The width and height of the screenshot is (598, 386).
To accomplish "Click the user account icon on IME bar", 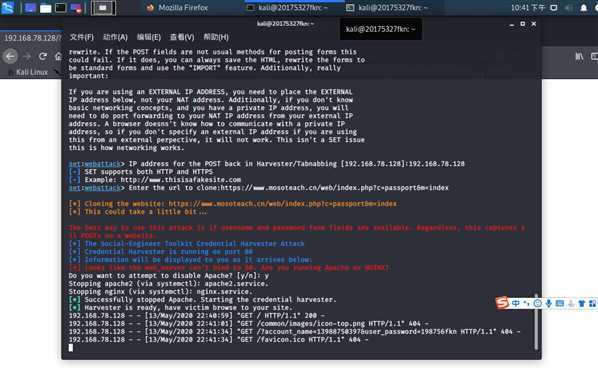I will point(571,303).
